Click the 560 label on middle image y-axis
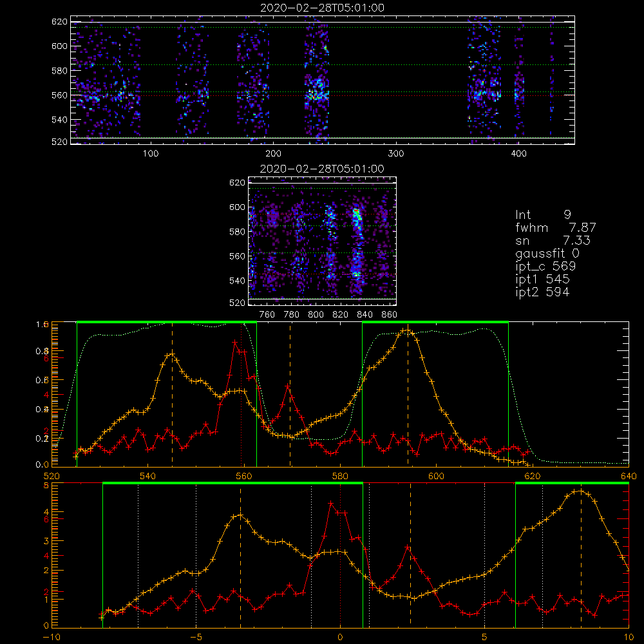 [x=237, y=256]
